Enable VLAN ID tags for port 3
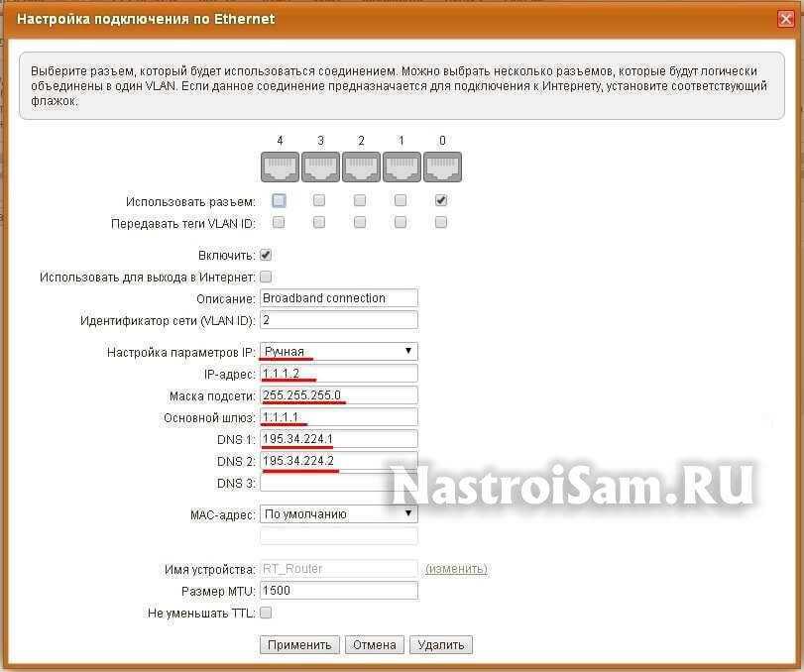804x672 pixels. pos(319,222)
